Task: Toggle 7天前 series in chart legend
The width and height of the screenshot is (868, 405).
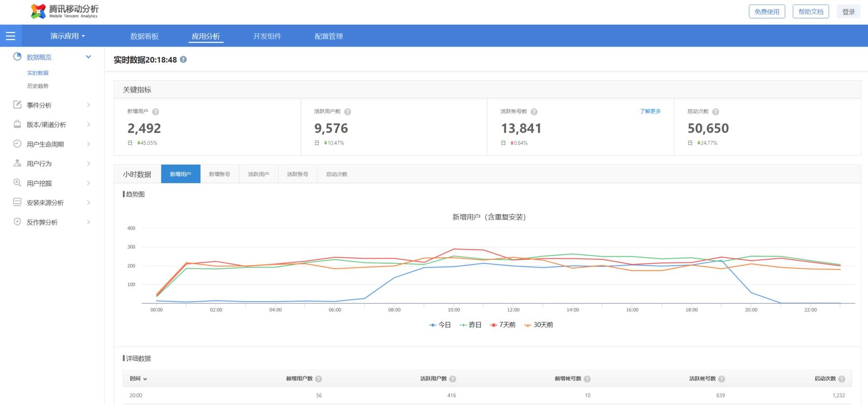Action: point(503,325)
